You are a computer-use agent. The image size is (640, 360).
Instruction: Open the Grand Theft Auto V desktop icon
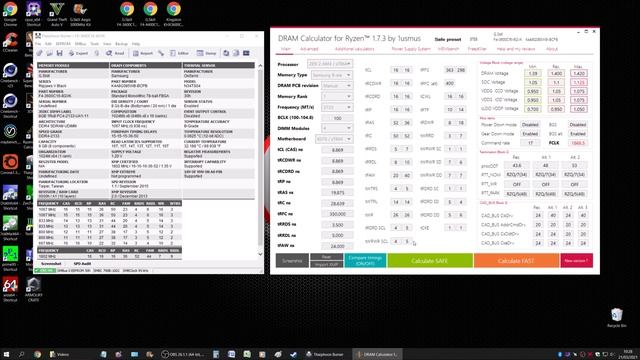tap(57, 13)
